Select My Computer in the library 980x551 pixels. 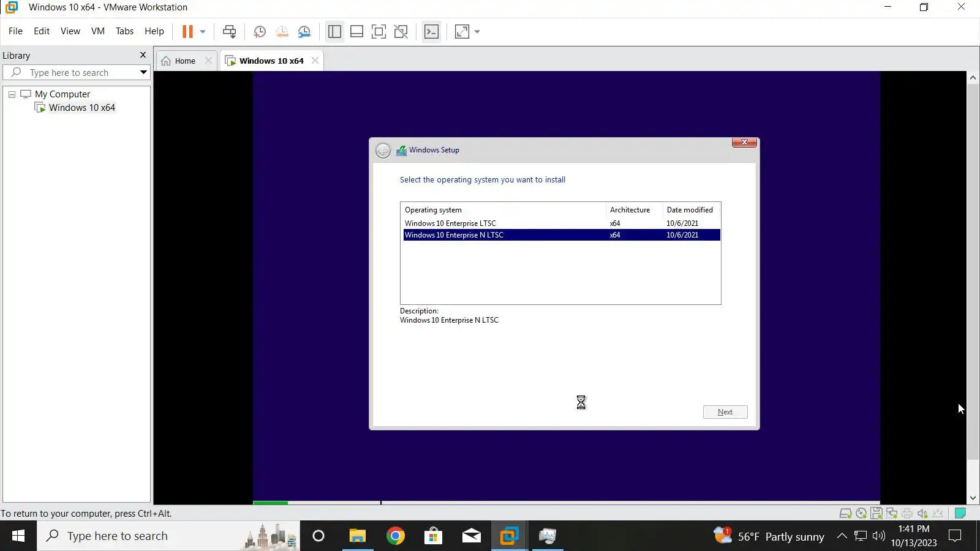point(62,94)
